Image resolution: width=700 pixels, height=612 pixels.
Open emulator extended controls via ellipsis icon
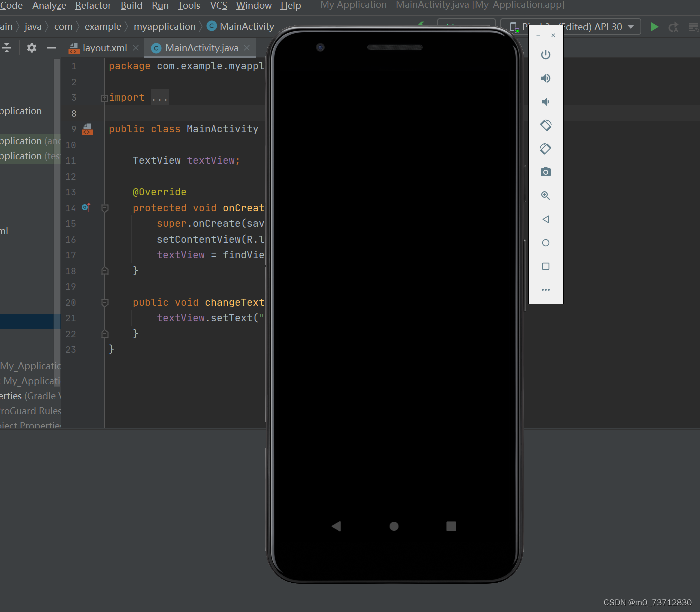click(546, 290)
